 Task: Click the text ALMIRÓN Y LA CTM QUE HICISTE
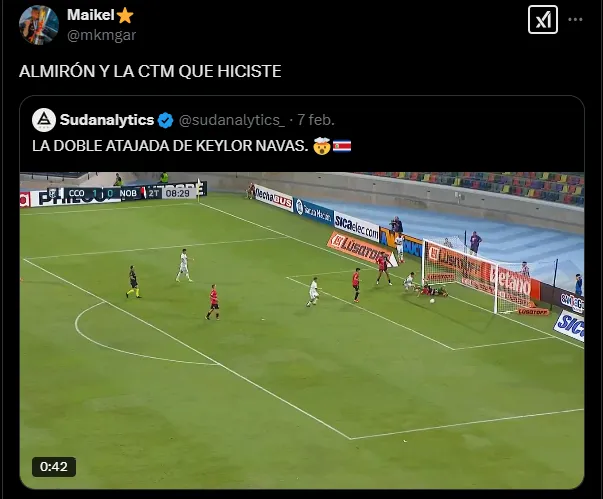(150, 72)
